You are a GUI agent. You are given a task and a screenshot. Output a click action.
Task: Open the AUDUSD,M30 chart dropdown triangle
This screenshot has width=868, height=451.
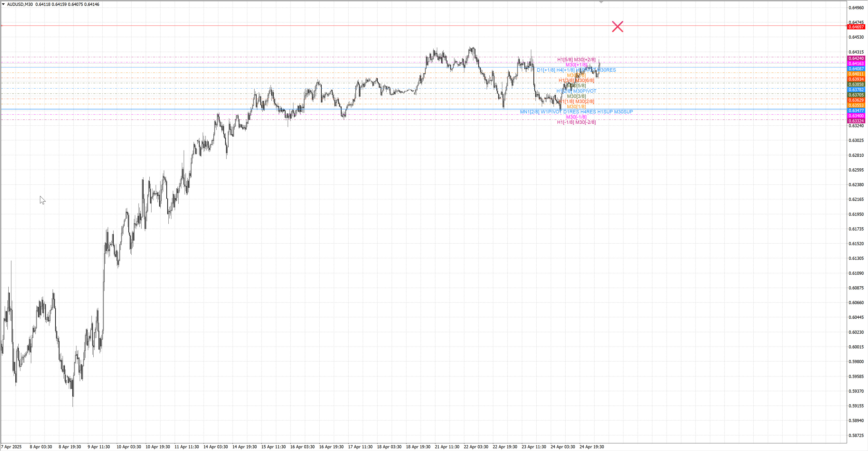[x=3, y=4]
